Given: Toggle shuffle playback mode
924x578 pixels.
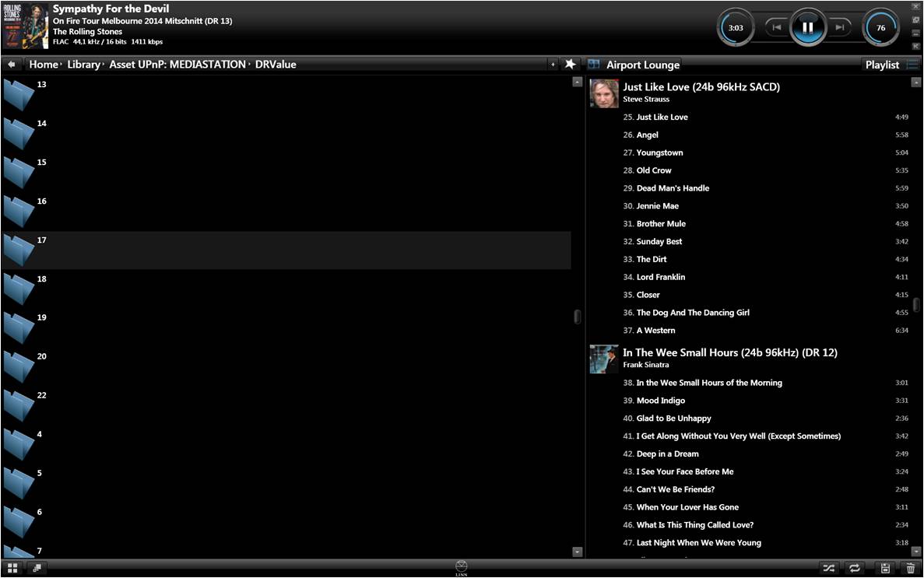Looking at the screenshot, I should (x=829, y=569).
